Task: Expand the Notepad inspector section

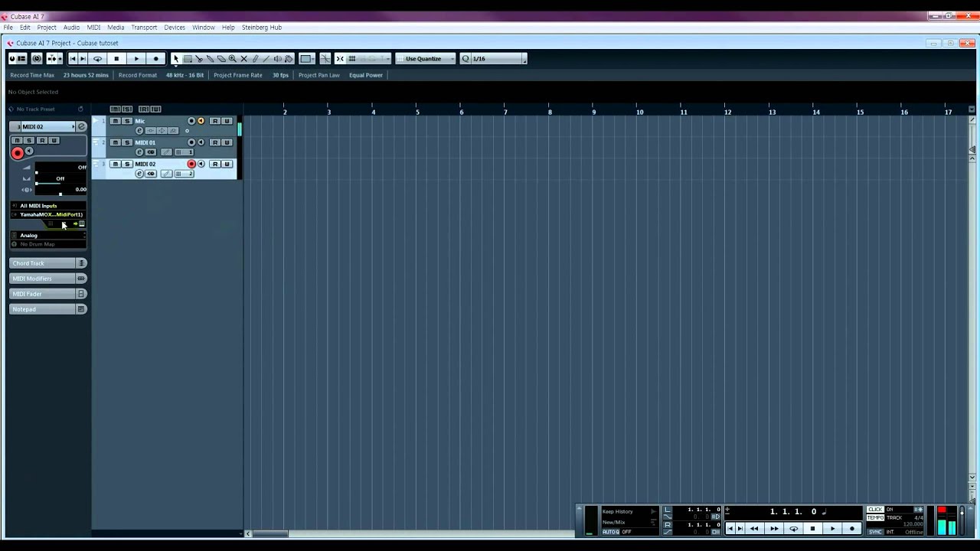Action: coord(48,309)
